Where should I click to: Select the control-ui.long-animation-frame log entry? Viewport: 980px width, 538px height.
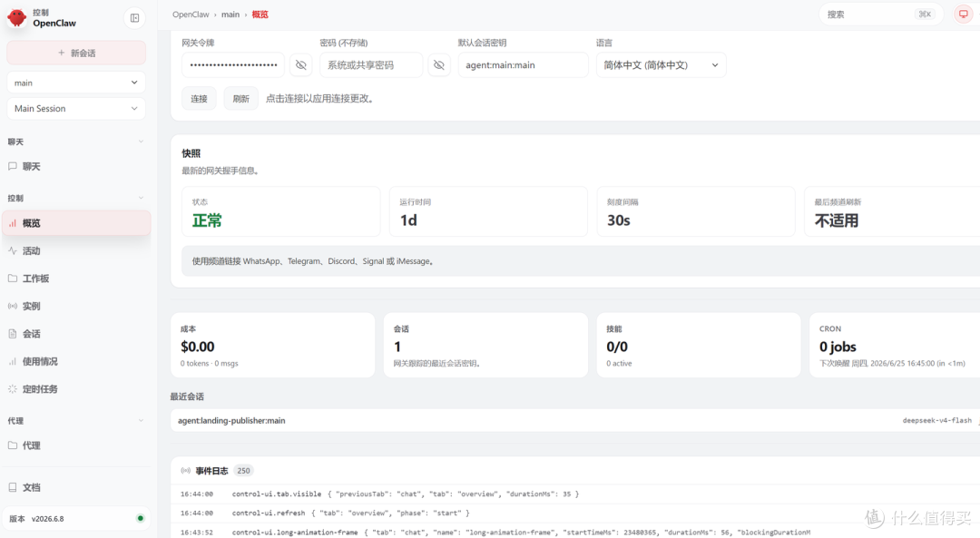tap(575, 532)
